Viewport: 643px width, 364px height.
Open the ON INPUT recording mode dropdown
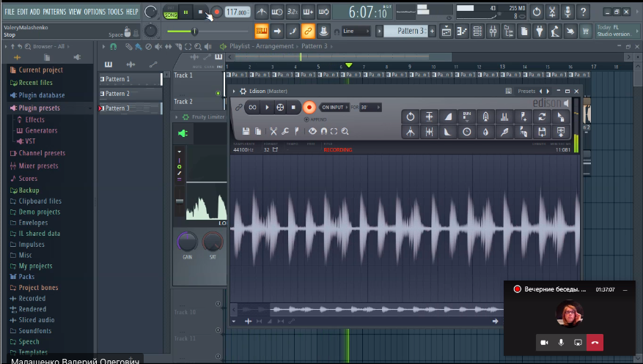(x=334, y=107)
